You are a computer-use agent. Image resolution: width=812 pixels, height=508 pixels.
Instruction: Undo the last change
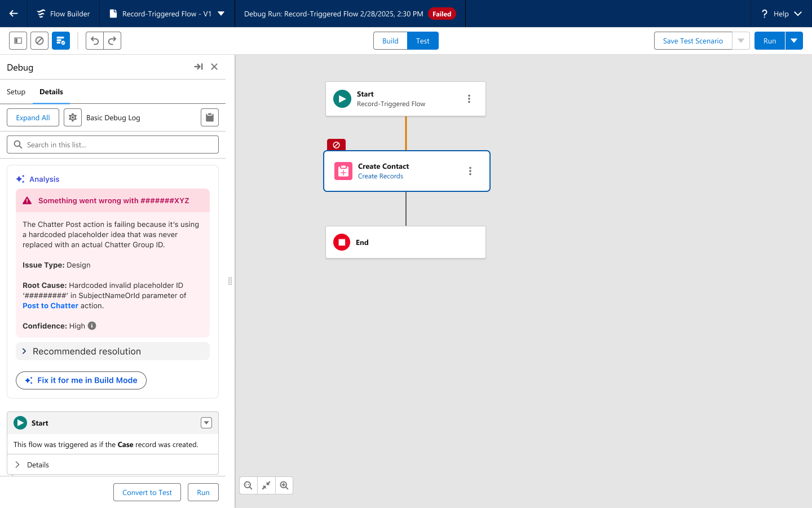(95, 41)
